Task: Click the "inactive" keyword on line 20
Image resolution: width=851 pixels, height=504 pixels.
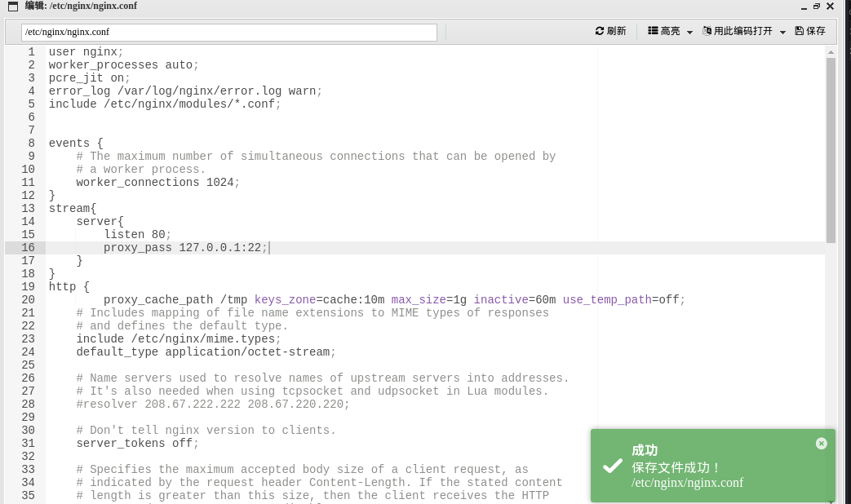Action: [x=501, y=299]
